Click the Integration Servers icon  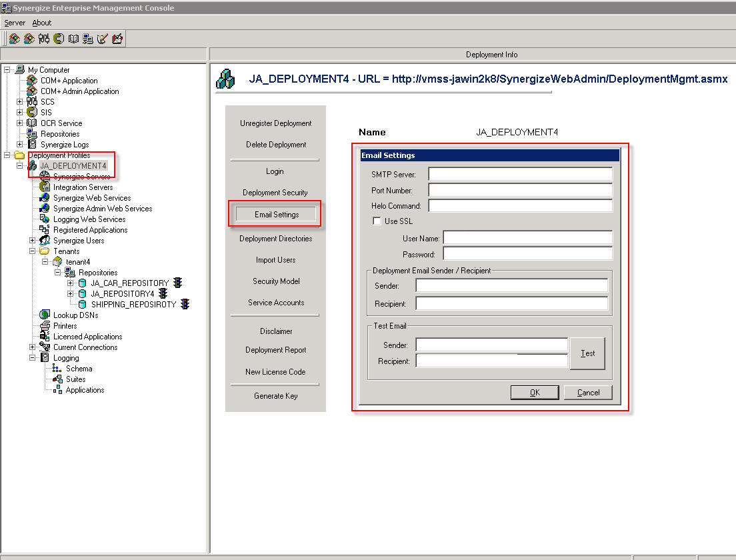click(x=45, y=187)
